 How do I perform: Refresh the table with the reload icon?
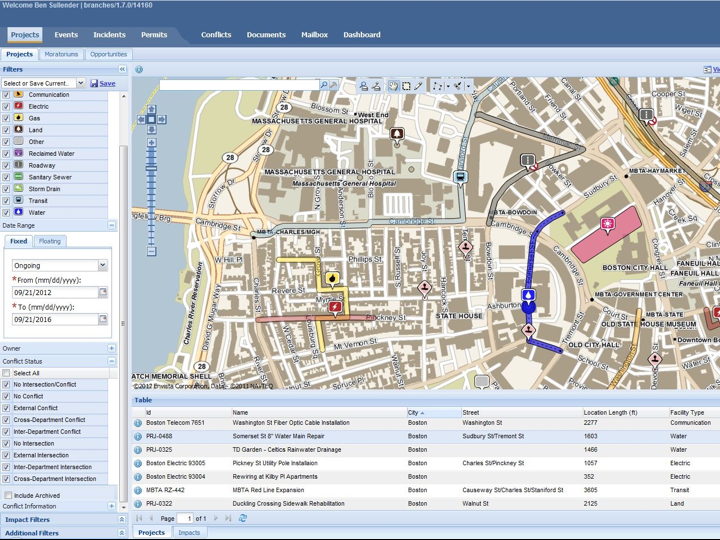click(243, 518)
